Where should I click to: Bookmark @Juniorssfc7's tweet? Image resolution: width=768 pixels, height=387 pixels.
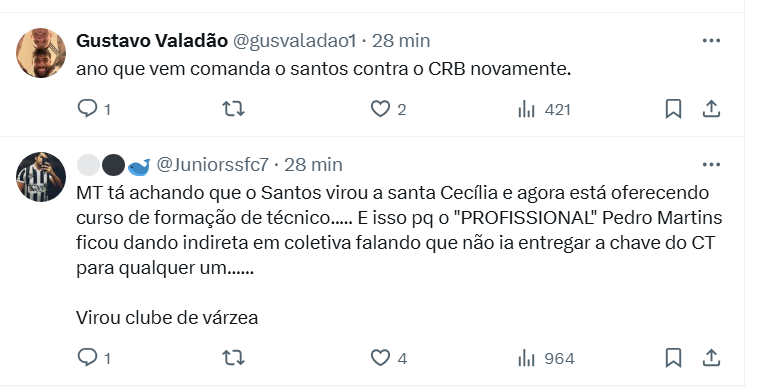point(673,358)
